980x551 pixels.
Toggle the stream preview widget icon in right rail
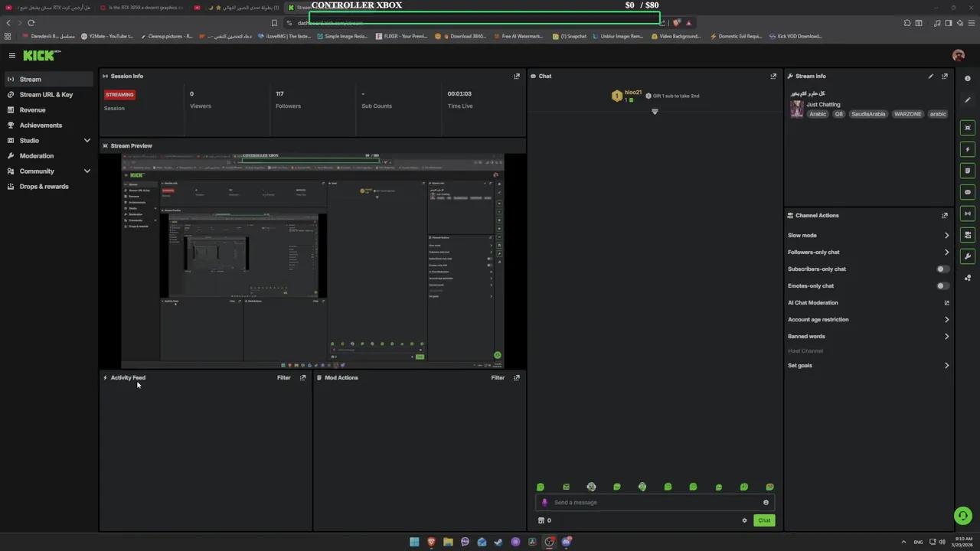click(968, 128)
